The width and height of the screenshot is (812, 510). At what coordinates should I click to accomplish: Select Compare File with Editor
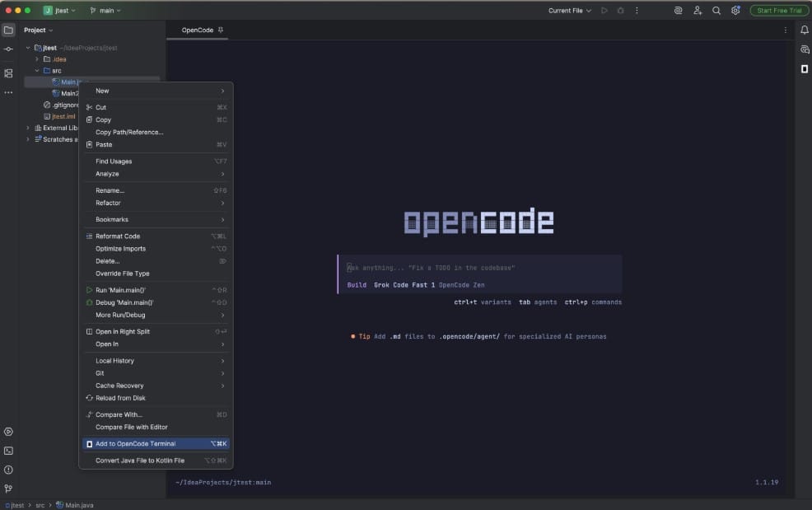[x=156, y=427]
